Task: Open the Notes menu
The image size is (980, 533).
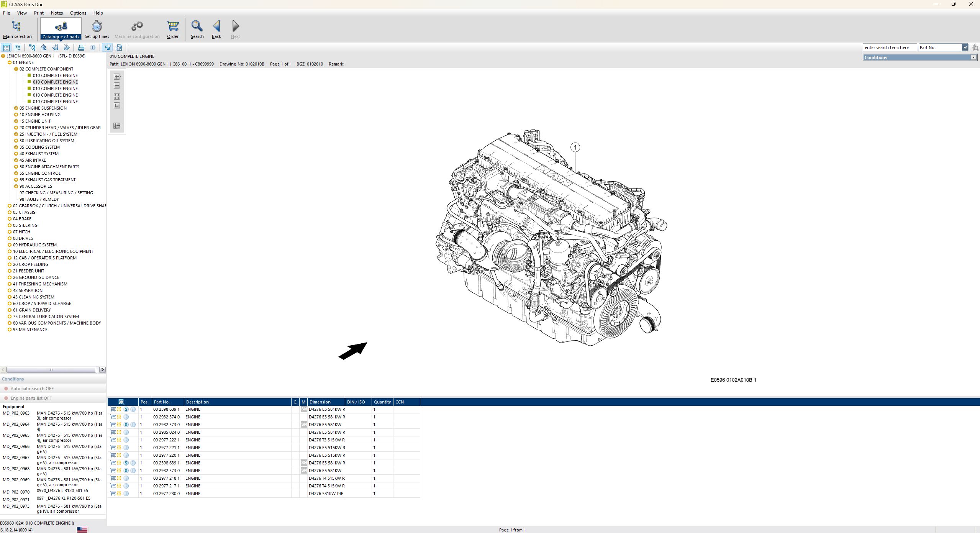Action: [57, 13]
